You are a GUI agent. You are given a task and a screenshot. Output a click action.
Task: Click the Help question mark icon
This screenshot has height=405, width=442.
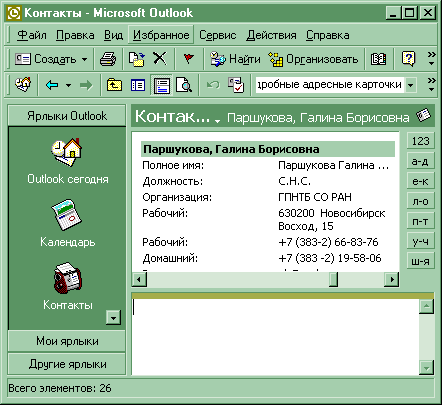pyautogui.click(x=408, y=59)
